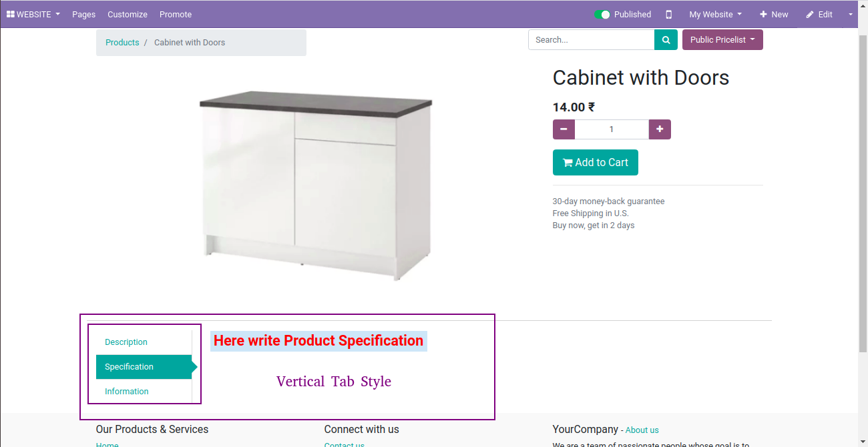This screenshot has height=447, width=868.
Task: Add to Cart with shopping cart icon
Action: (x=596, y=163)
